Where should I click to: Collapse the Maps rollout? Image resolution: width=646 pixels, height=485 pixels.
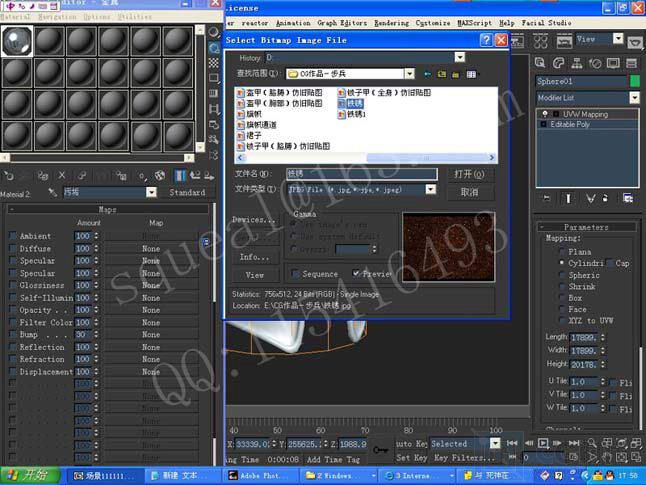click(x=108, y=209)
